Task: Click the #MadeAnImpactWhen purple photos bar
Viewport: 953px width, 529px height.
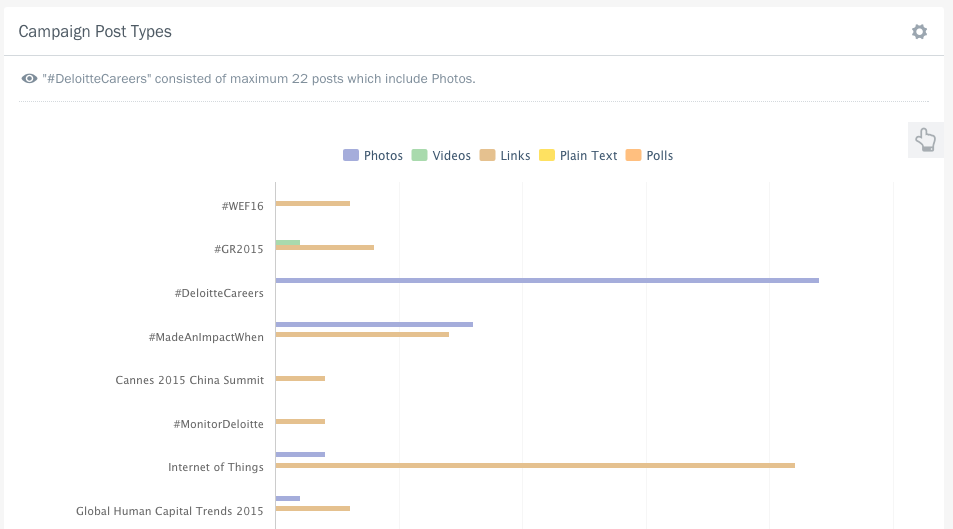Action: [373, 324]
